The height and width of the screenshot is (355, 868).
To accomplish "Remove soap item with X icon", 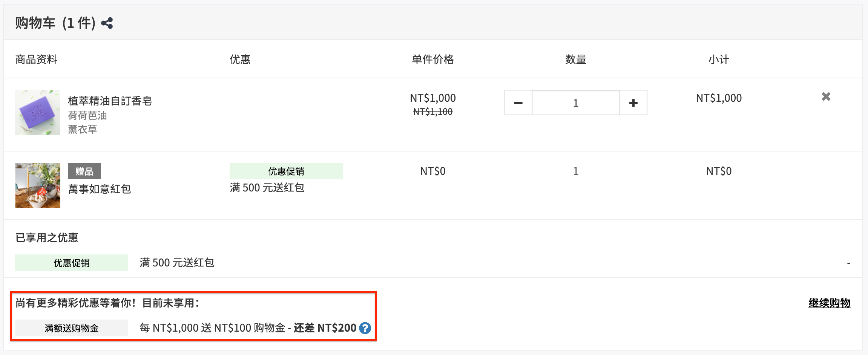I will (x=826, y=97).
